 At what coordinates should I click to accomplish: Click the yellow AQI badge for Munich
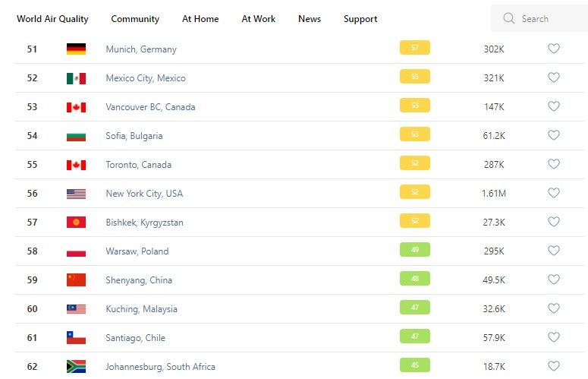click(x=415, y=48)
